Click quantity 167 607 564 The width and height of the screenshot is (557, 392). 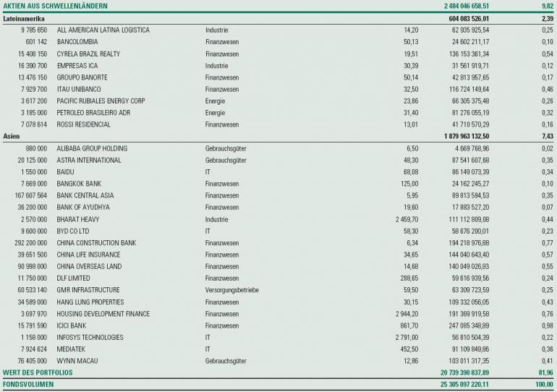coord(30,195)
